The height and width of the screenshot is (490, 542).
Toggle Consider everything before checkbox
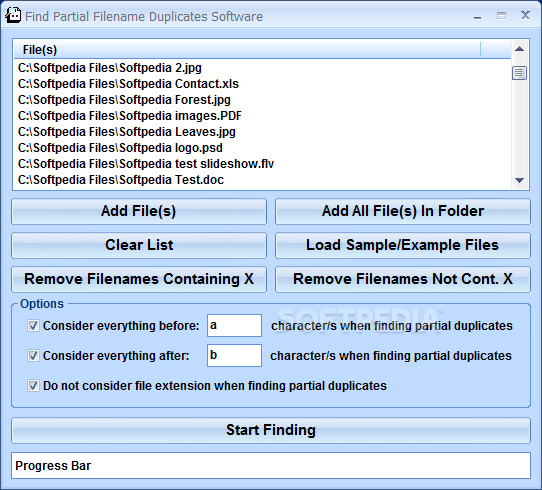(x=33, y=326)
